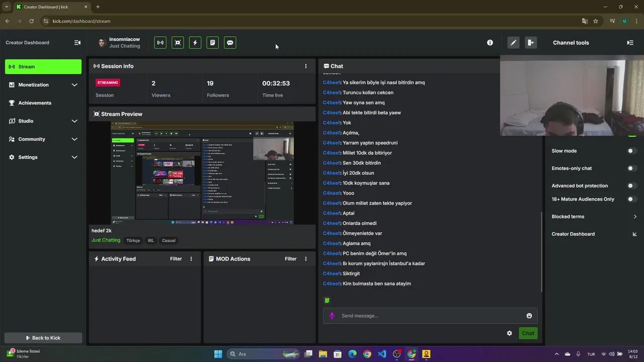644x362 pixels.
Task: Open the info icon in top bar
Action: 490,43
